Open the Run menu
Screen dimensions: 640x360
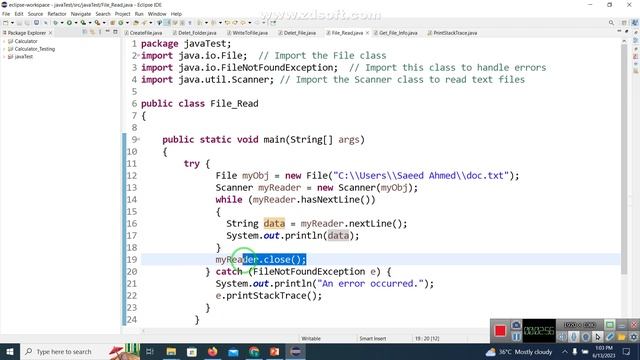point(139,14)
